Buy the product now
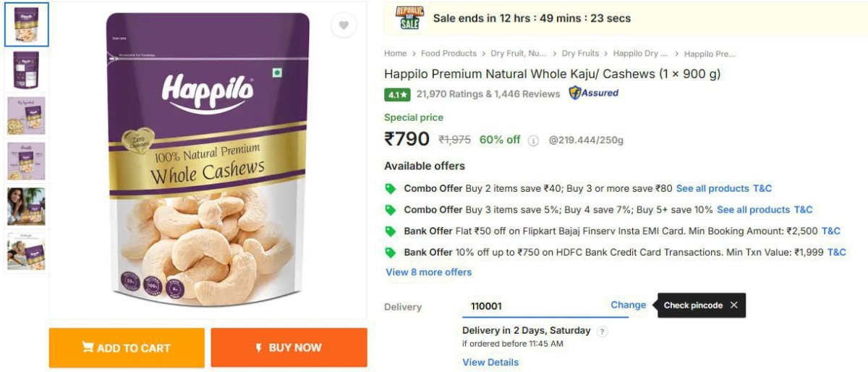Image resolution: width=868 pixels, height=372 pixels. (x=289, y=348)
